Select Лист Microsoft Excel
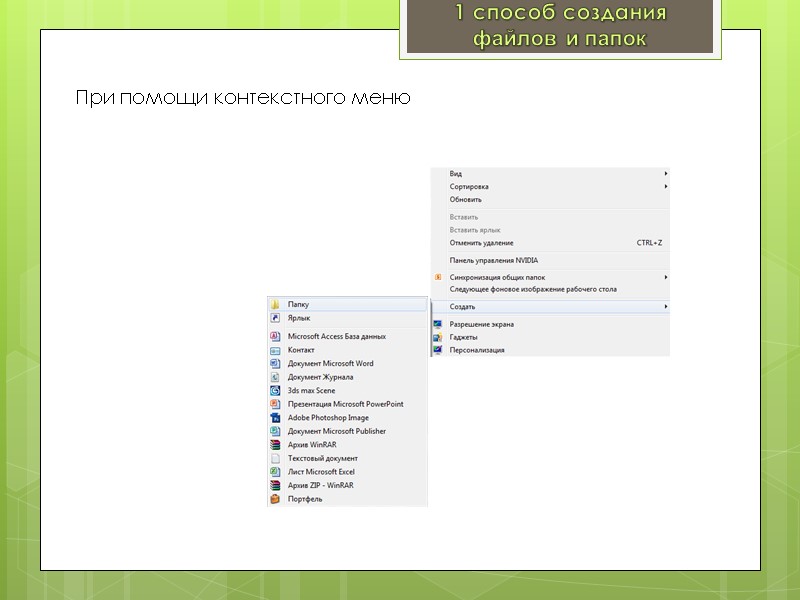 point(347,471)
